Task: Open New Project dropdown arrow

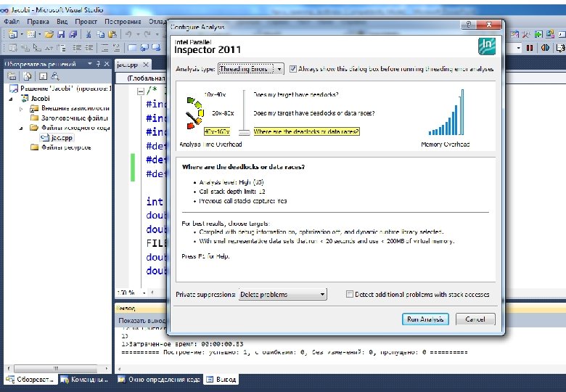Action: coord(22,34)
